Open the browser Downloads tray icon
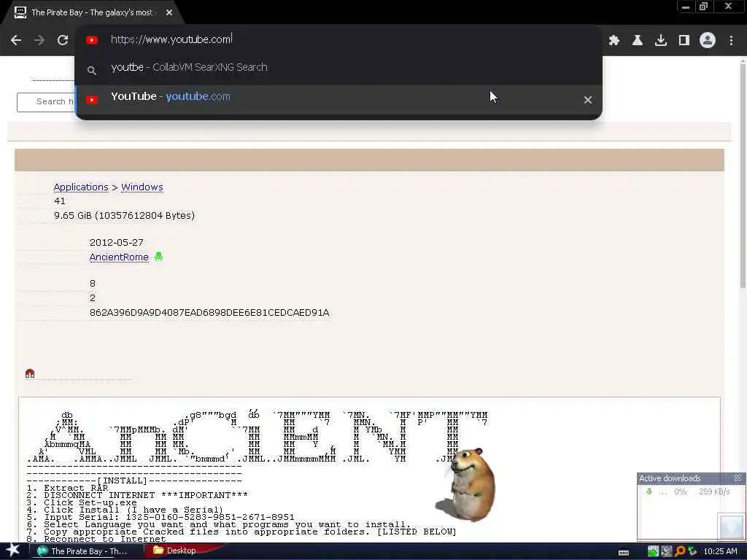This screenshot has width=747, height=560. 661,41
